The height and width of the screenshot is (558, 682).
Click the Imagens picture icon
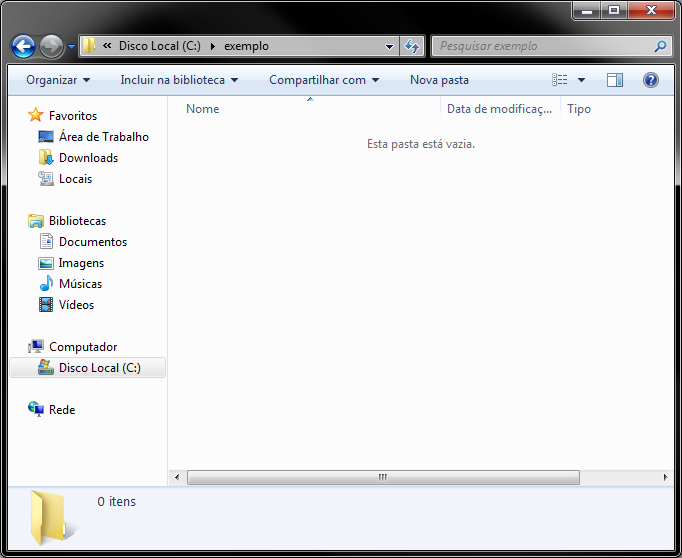[46, 263]
